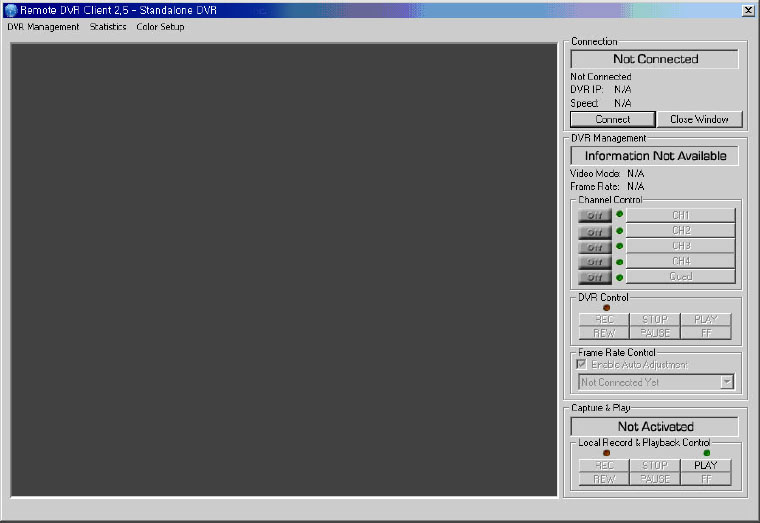
Task: Toggle the Off switch for CH2
Action: pyautogui.click(x=594, y=231)
